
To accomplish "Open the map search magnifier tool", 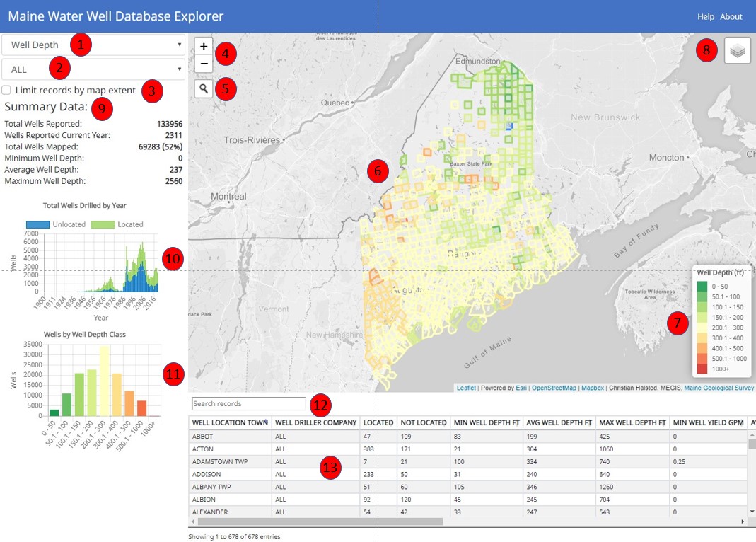I will tap(204, 89).
